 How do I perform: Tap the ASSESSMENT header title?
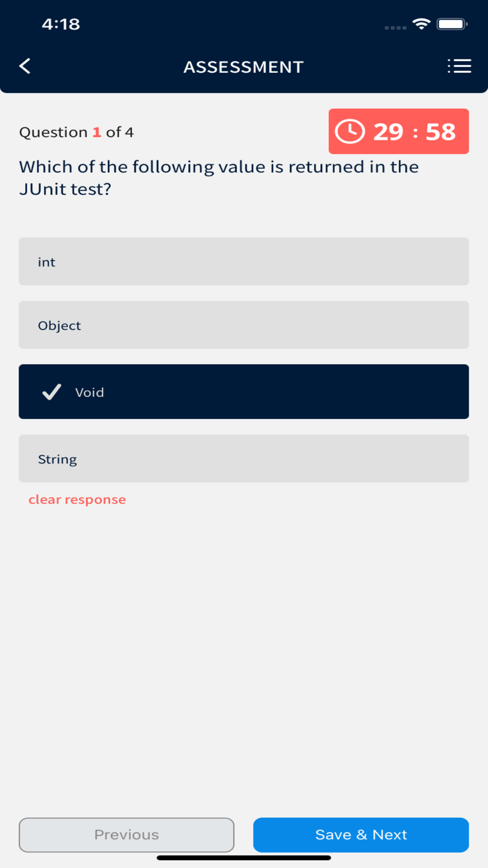click(244, 67)
